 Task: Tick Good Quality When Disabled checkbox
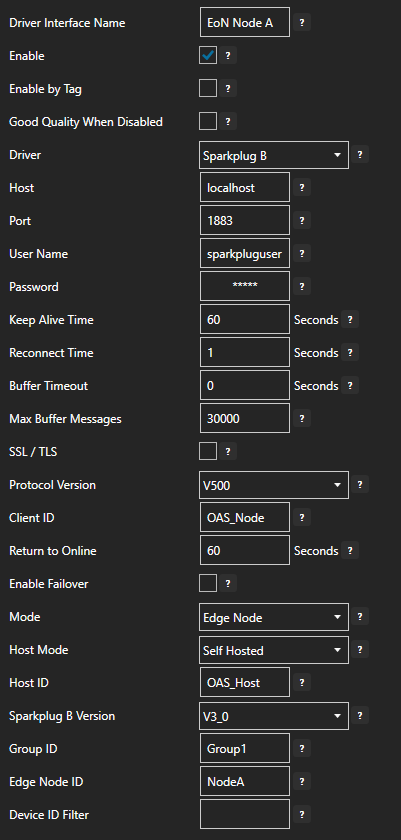point(208,121)
